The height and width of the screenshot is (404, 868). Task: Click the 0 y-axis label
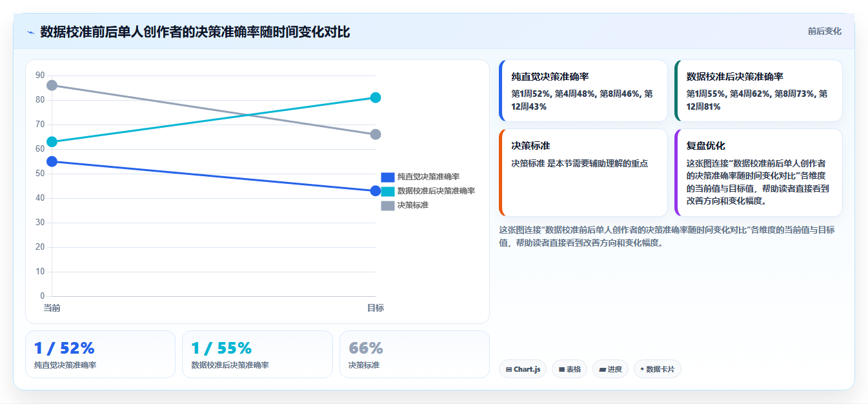(x=43, y=296)
